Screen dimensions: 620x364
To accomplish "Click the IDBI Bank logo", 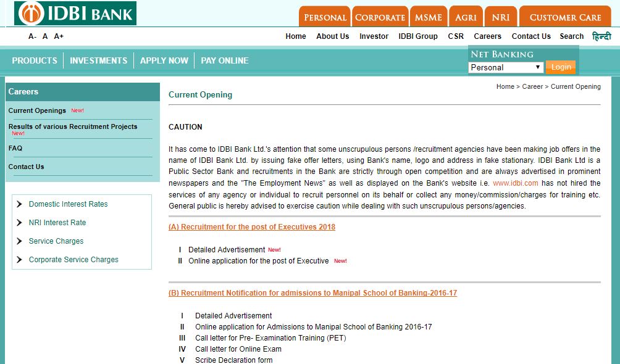I will click(75, 14).
